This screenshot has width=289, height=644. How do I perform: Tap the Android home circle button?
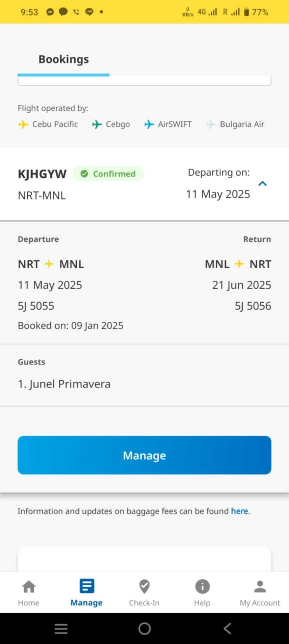144,628
